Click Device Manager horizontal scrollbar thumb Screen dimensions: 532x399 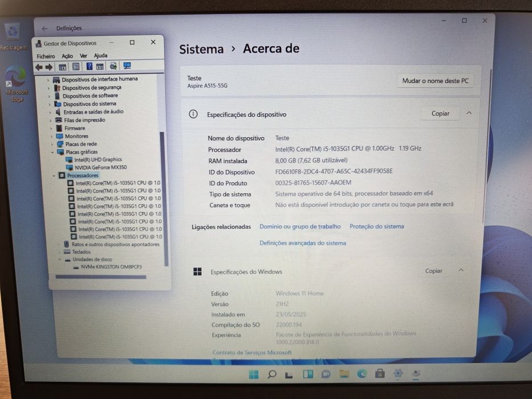pyautogui.click(x=101, y=277)
